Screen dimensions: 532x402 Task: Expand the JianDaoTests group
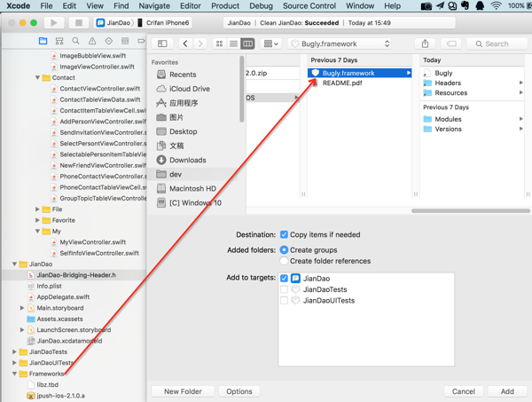14,351
